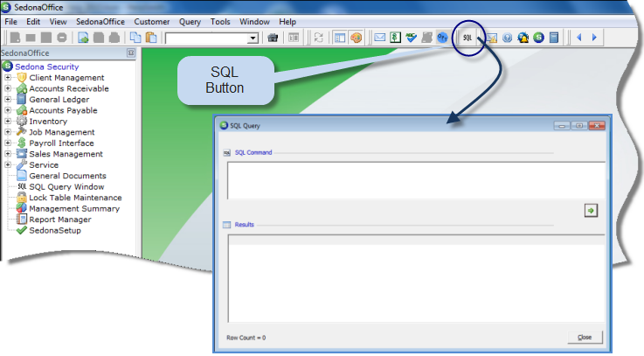The width and height of the screenshot is (644, 356).
Task: Click the binoculars search toolbar icon
Action: point(273,38)
